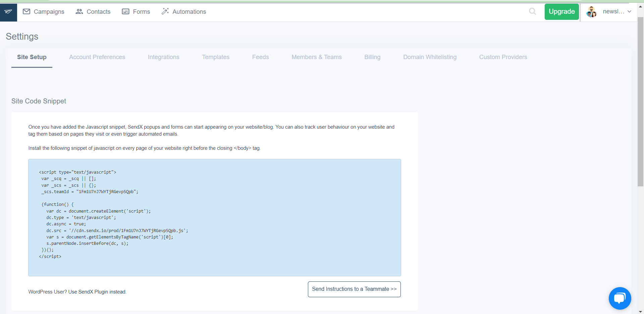Switch to Account Preferences tab
The height and width of the screenshot is (314, 644).
coord(97,57)
